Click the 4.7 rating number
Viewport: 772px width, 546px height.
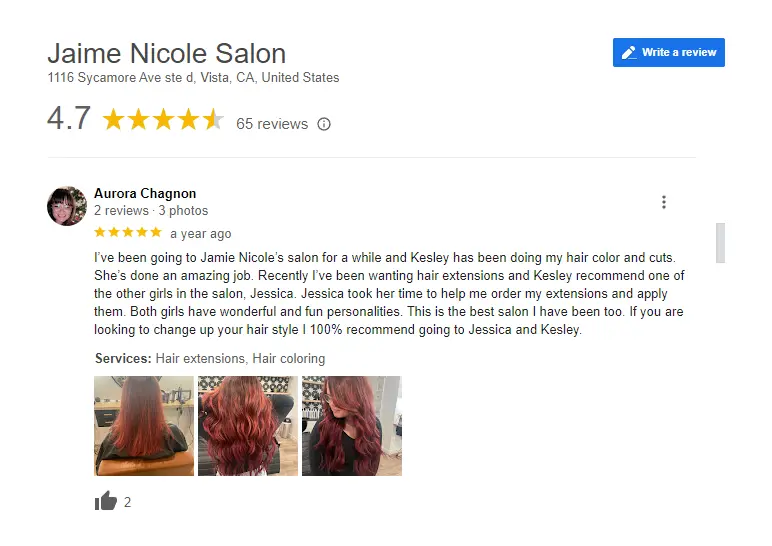[69, 119]
